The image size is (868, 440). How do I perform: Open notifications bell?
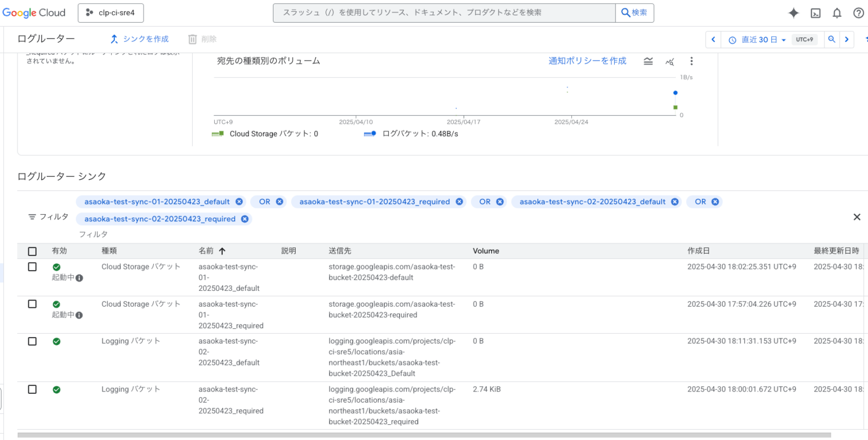(x=837, y=12)
